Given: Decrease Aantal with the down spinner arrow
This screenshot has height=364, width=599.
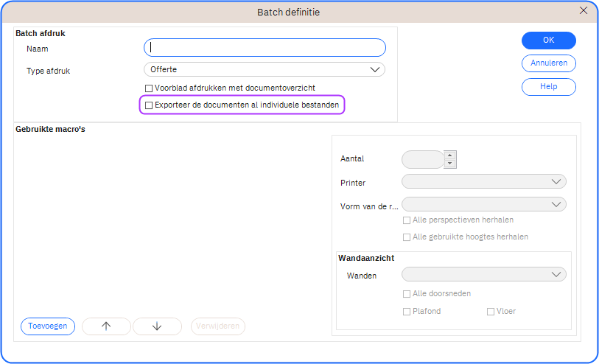Looking at the screenshot, I should point(450,164).
